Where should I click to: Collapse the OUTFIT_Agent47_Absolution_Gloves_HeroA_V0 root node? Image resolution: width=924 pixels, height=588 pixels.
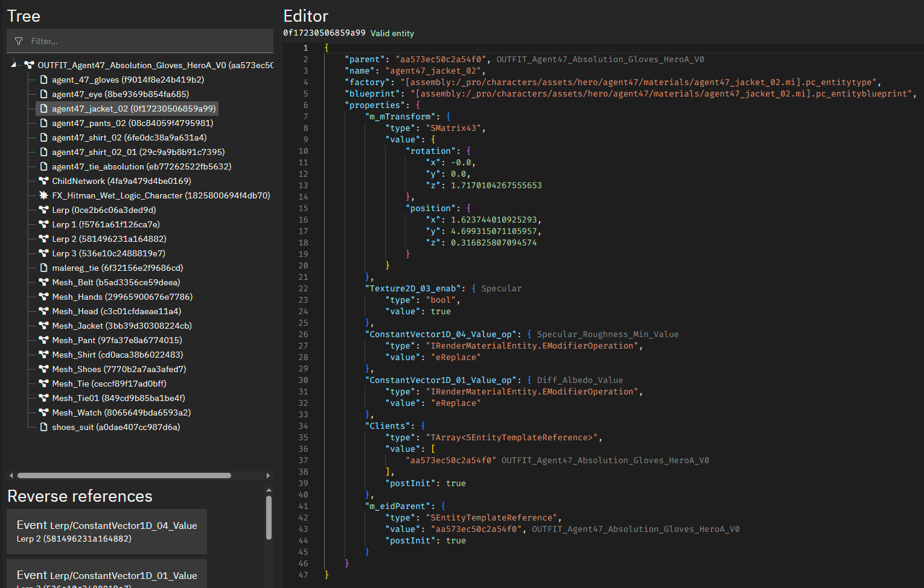pos(13,65)
